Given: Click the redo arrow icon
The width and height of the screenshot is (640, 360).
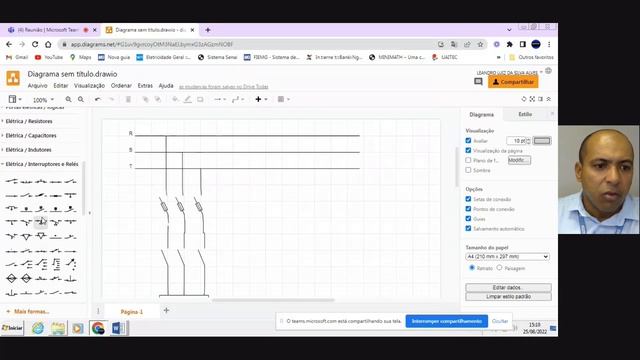Looking at the screenshot, I should point(111,99).
